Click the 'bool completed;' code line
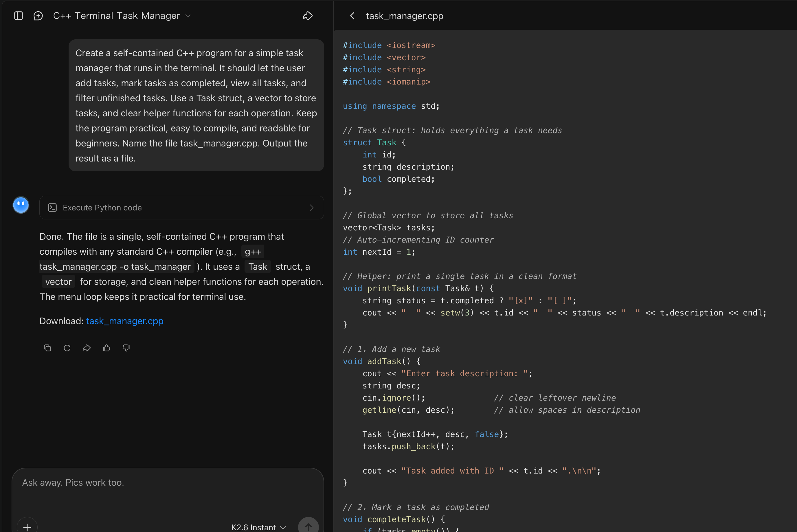Screen dimensions: 797x532 click(398, 179)
